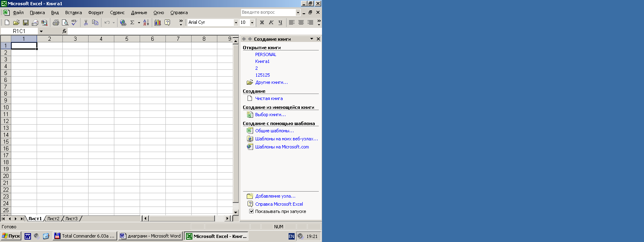Image resolution: width=644 pixels, height=242 pixels.
Task: Open the Справка Microsoft Excel link
Action: coord(279,204)
